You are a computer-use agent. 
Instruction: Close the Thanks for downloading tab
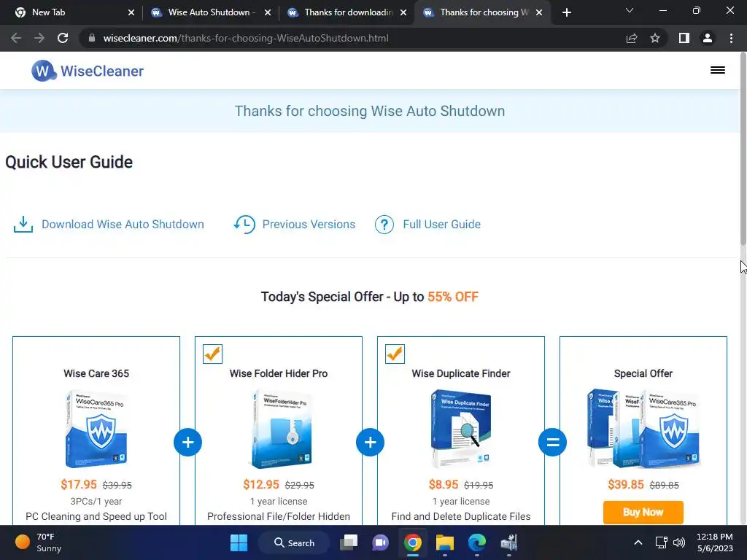[x=403, y=13]
